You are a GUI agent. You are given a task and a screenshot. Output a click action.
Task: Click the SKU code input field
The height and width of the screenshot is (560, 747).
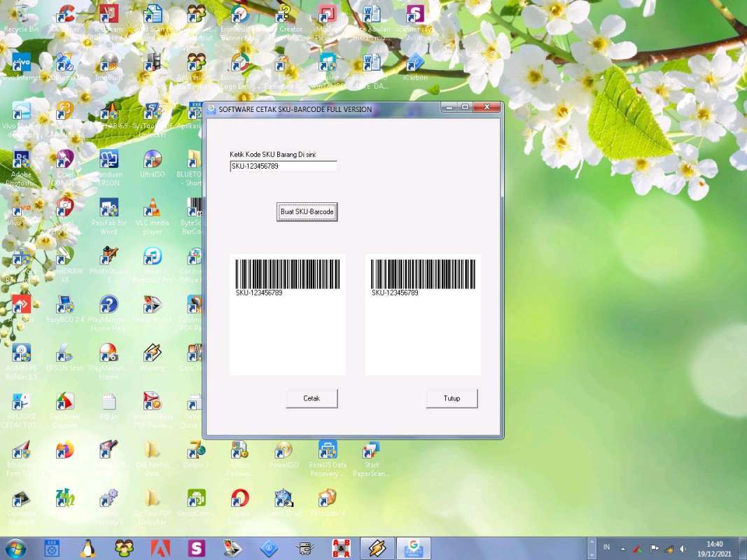click(x=283, y=166)
